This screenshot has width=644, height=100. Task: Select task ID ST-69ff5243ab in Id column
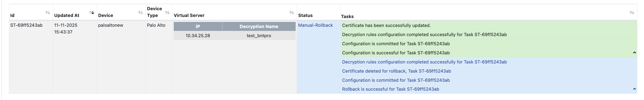coord(26,25)
